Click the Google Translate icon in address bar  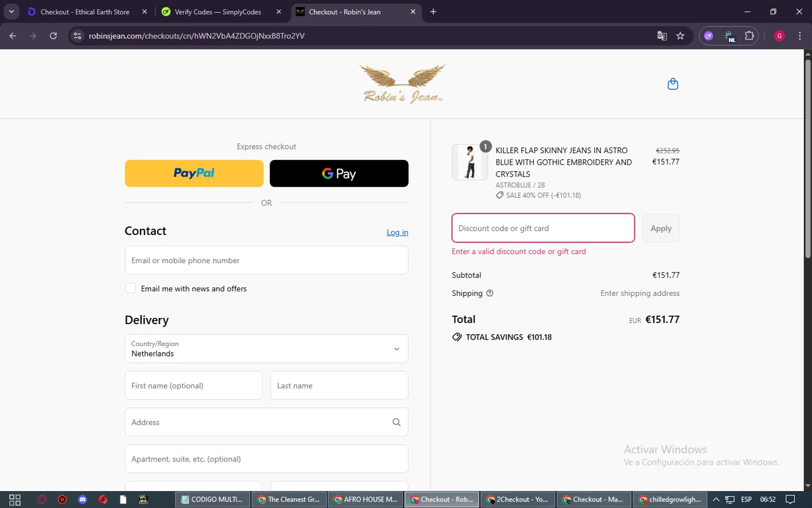coord(662,36)
